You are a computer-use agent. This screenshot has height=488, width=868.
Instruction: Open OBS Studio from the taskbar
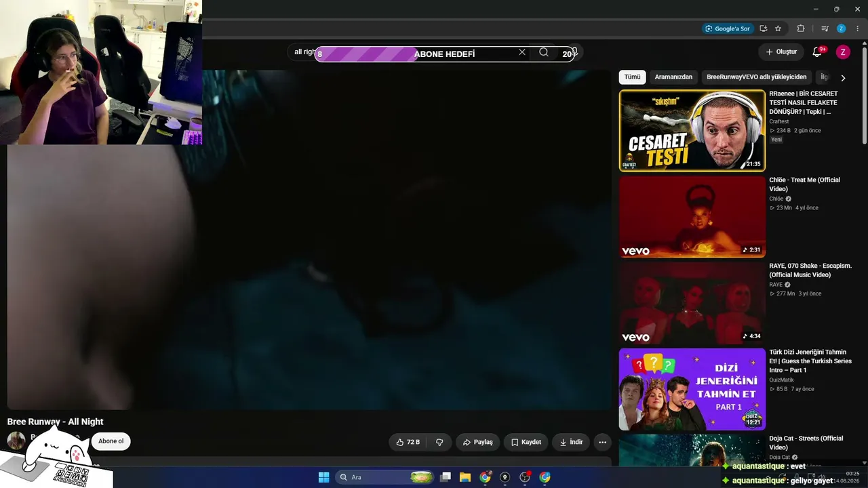525,477
